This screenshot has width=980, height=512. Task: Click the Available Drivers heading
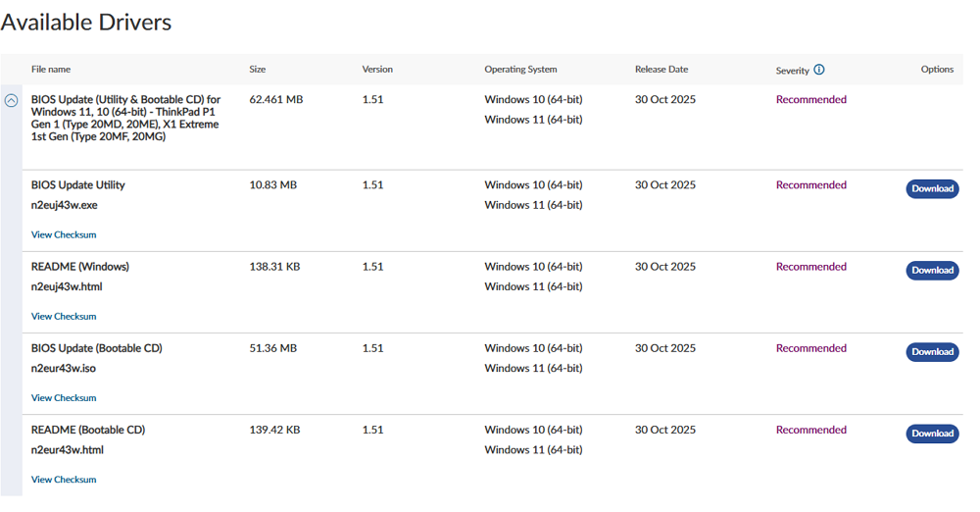click(86, 23)
